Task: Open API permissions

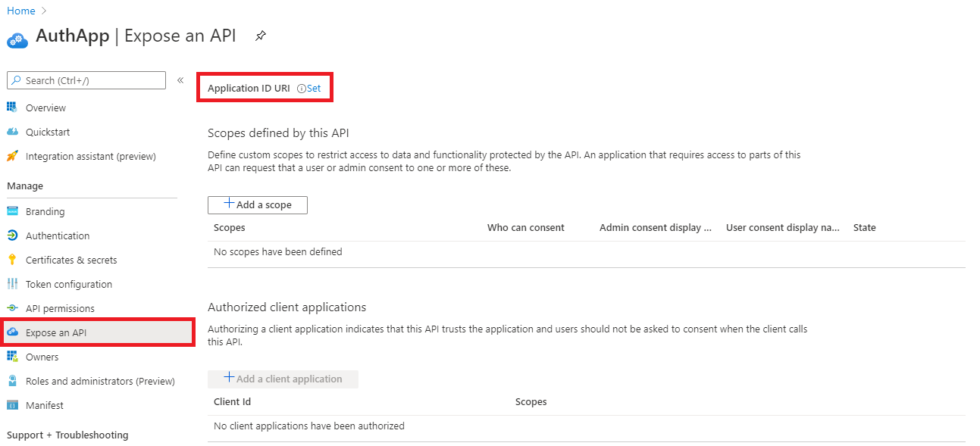Action: pyautogui.click(x=61, y=307)
